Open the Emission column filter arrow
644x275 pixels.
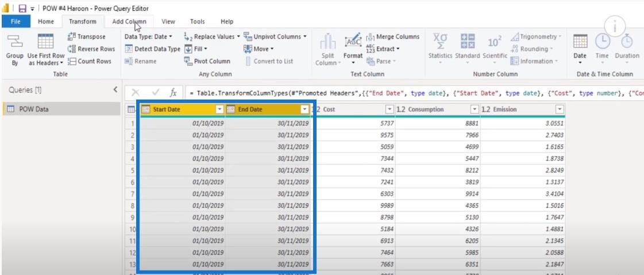560,109
